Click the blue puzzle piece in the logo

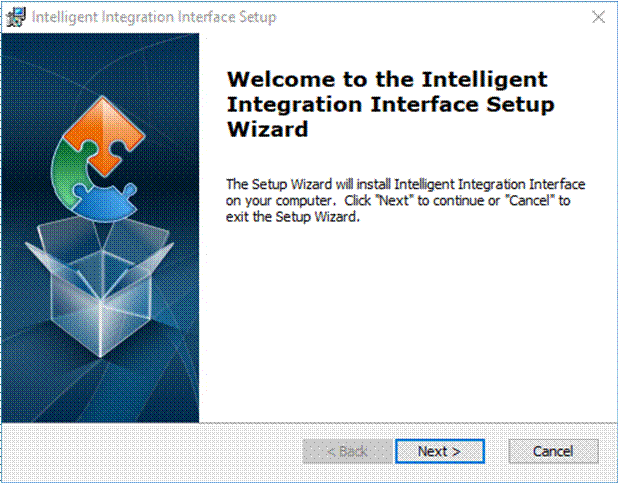[105, 201]
